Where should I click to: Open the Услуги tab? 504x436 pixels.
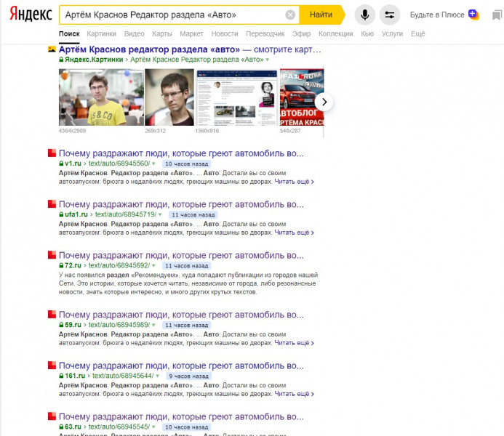point(392,33)
